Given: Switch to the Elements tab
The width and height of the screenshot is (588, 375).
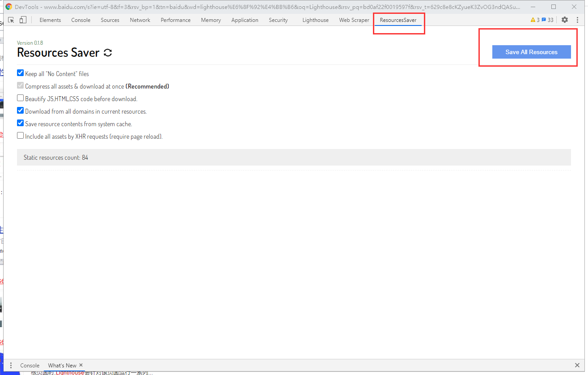Looking at the screenshot, I should tap(50, 20).
